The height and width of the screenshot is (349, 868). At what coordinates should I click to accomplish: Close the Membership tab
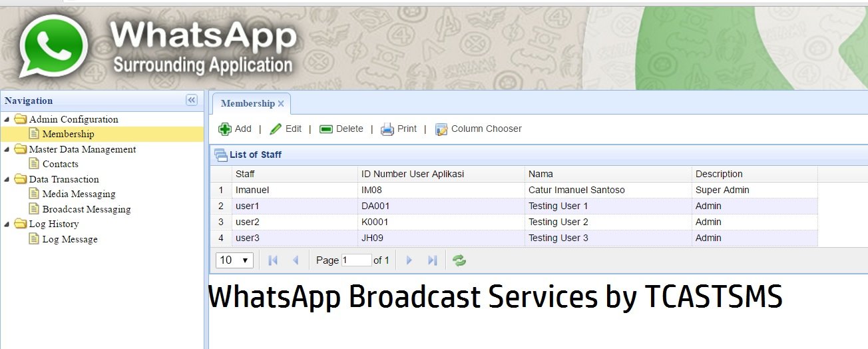click(x=281, y=104)
